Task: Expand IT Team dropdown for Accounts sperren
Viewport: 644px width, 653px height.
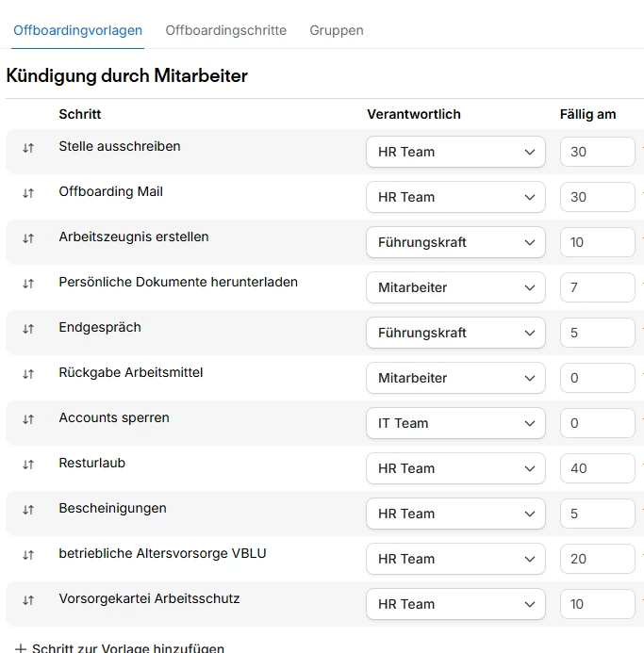Action: 455,423
